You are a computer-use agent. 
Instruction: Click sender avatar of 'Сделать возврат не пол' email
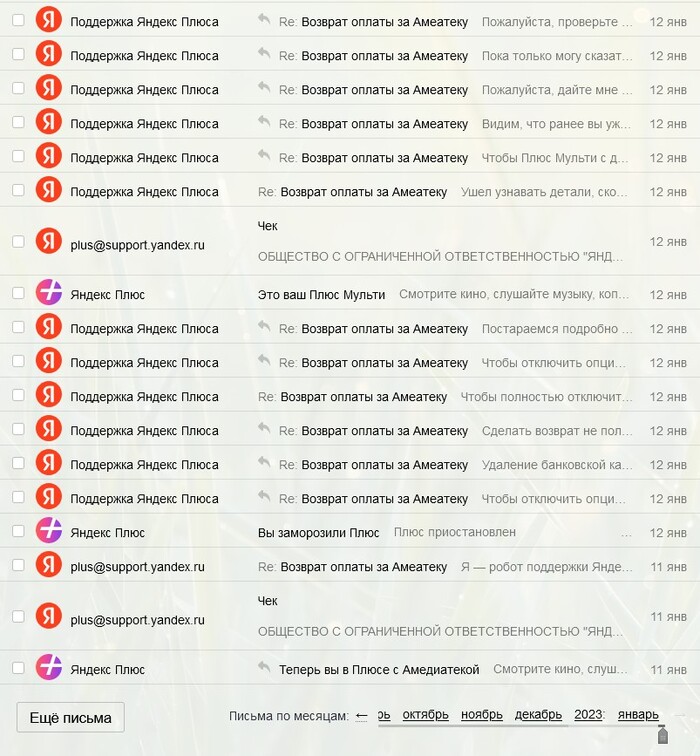point(49,429)
